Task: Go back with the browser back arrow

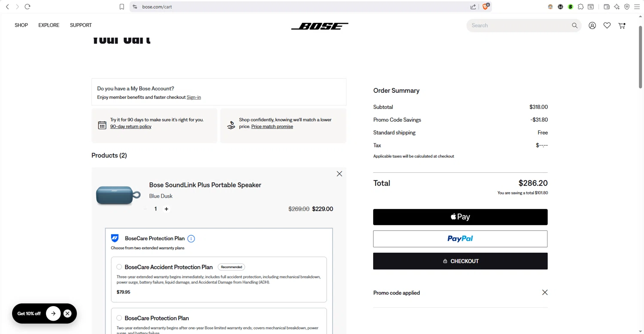Action: [7, 6]
